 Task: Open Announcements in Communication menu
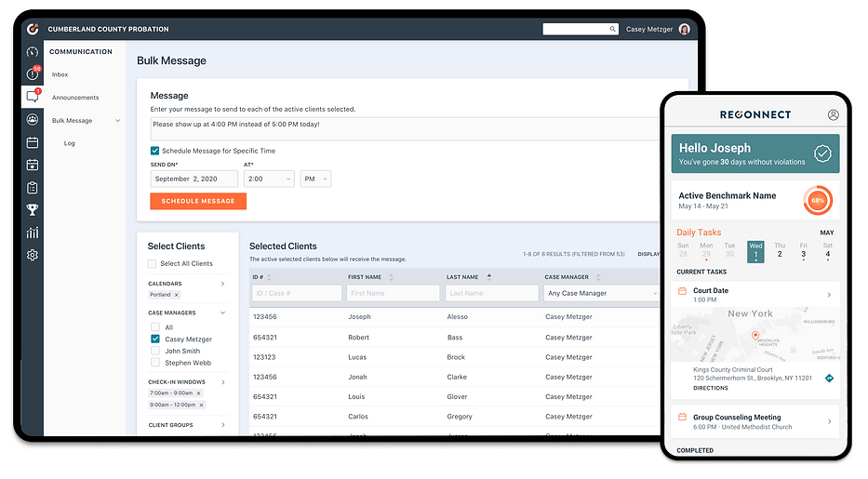75,98
